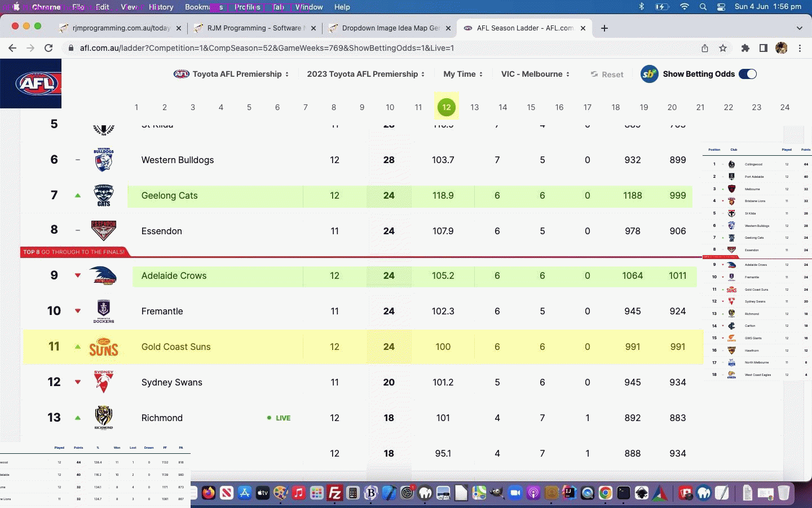812x508 pixels.
Task: Open the Chrome profile avatar
Action: [782, 48]
